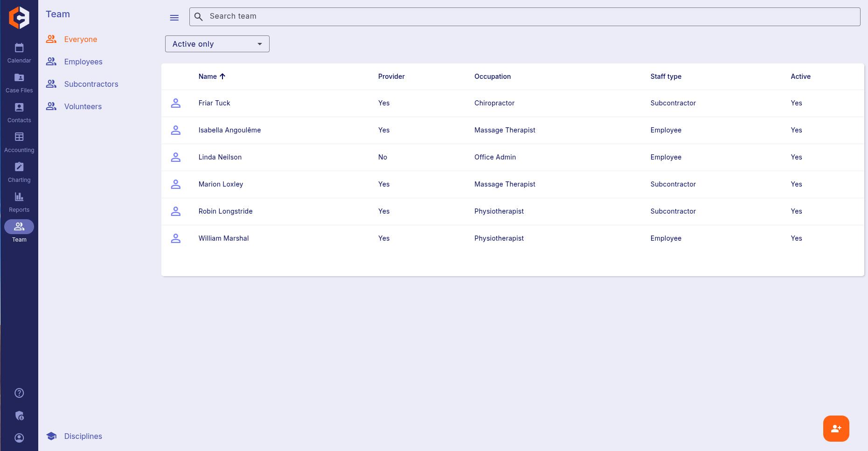Image resolution: width=868 pixels, height=451 pixels.
Task: Sort the table by Occupation column
Action: pos(492,76)
